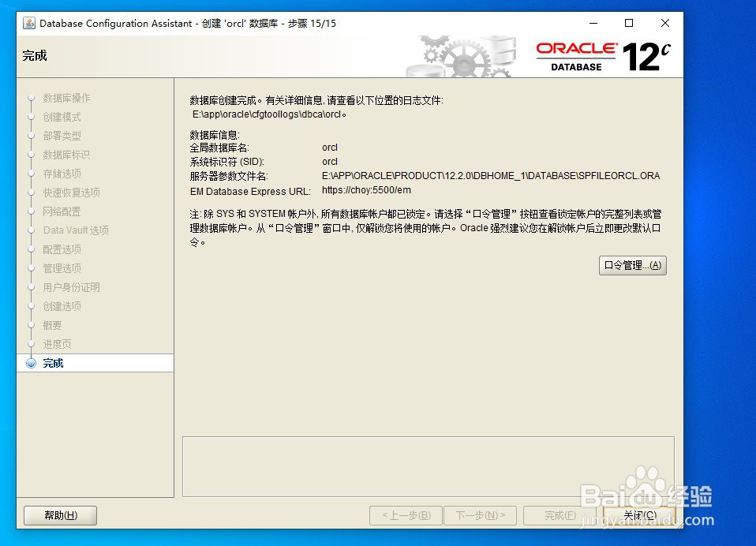This screenshot has width=756, height=546.
Task: Click the 关闭(C) button to close
Action: 640,515
